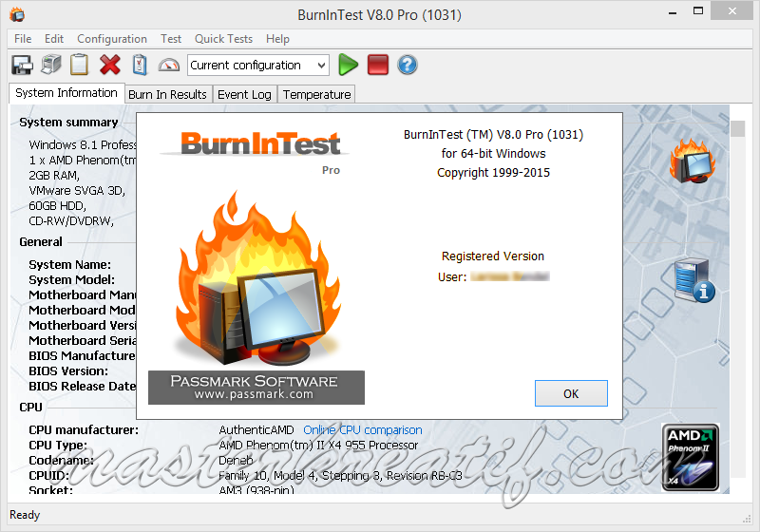
Task: Click the 'AMD Phenom(tm) II X4 955 Processor' value
Action: point(318,445)
